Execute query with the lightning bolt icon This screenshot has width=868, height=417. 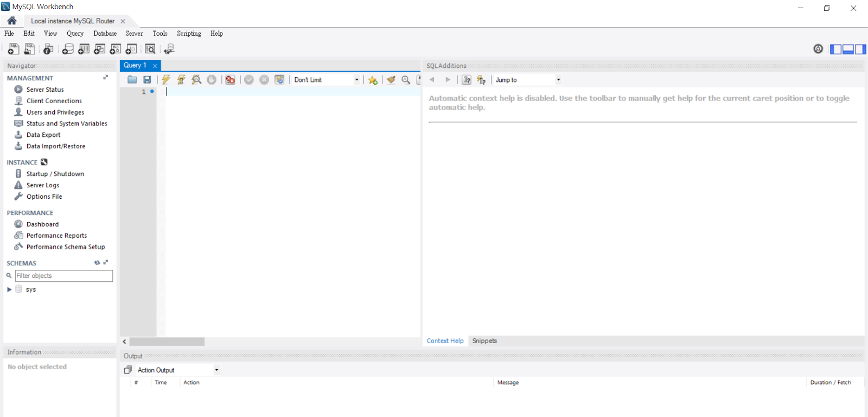pos(166,80)
